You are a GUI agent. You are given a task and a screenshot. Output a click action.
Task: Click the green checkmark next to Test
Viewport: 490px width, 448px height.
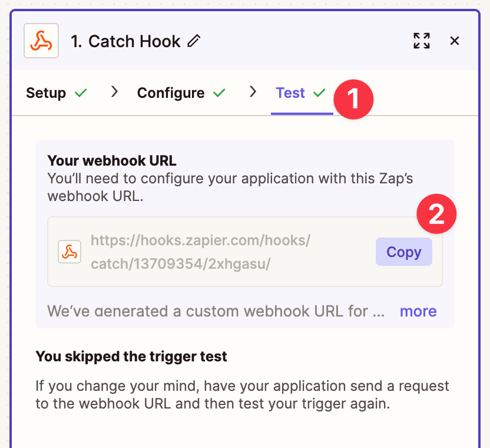point(319,93)
